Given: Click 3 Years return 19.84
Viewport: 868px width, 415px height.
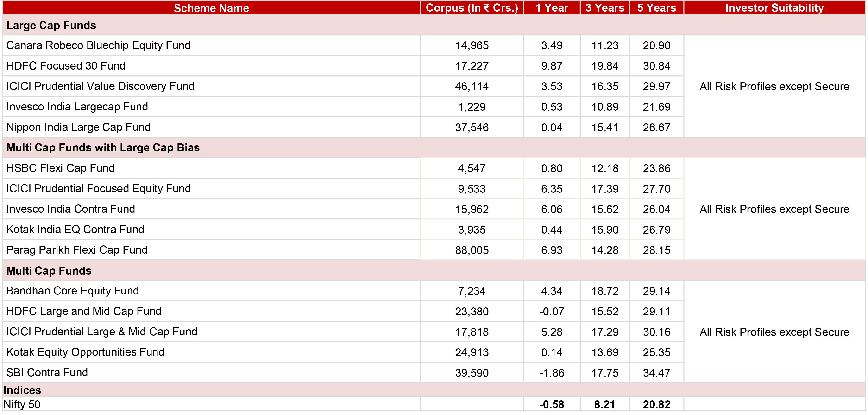Looking at the screenshot, I should [x=605, y=66].
